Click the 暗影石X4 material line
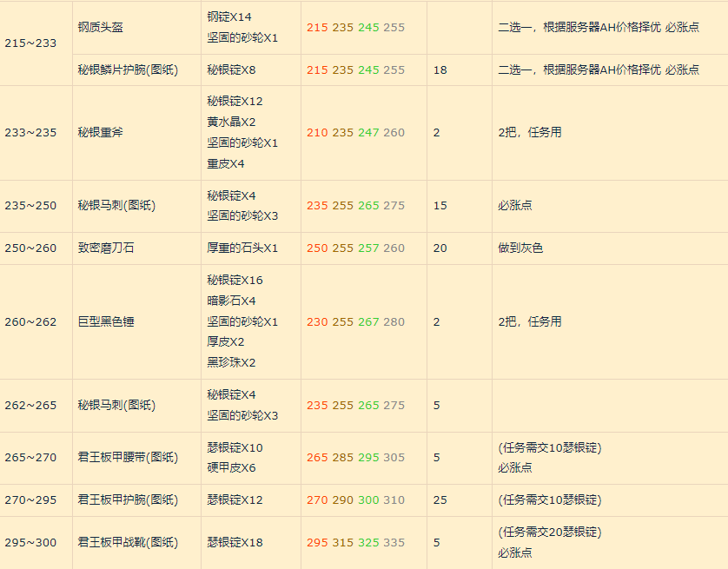 point(231,301)
